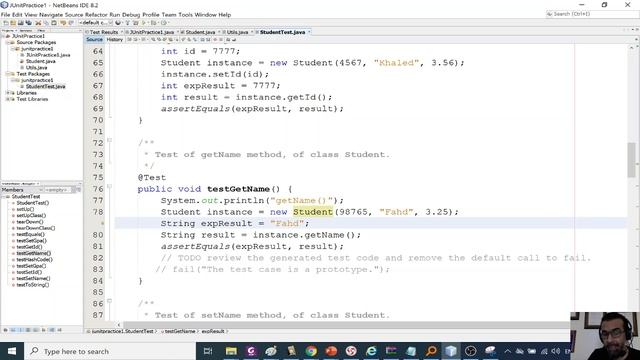Viewport: 640px width, 360px height.
Task: Open the File menu
Action: point(5,15)
